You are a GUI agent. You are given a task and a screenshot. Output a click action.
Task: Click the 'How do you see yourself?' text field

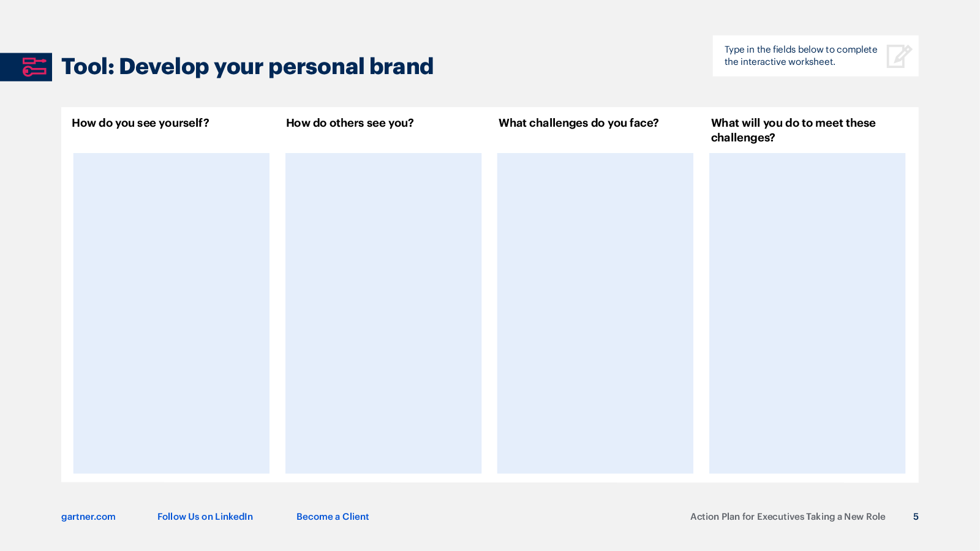point(171,313)
